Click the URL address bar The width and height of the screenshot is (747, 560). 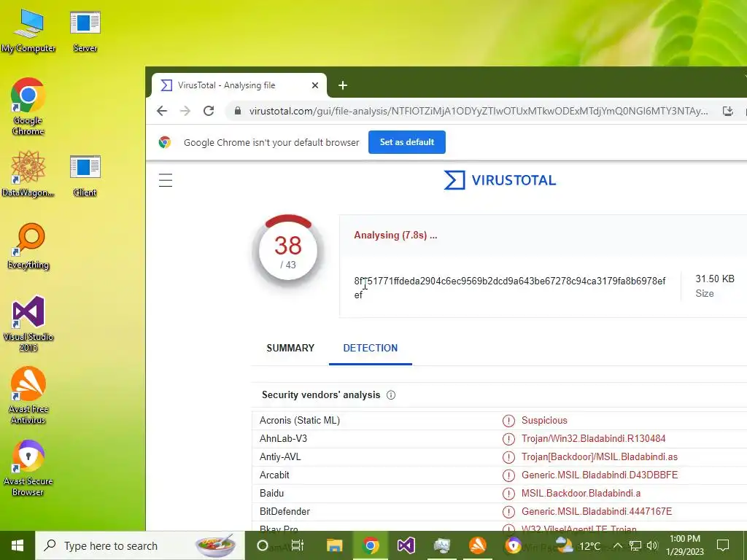tap(479, 111)
